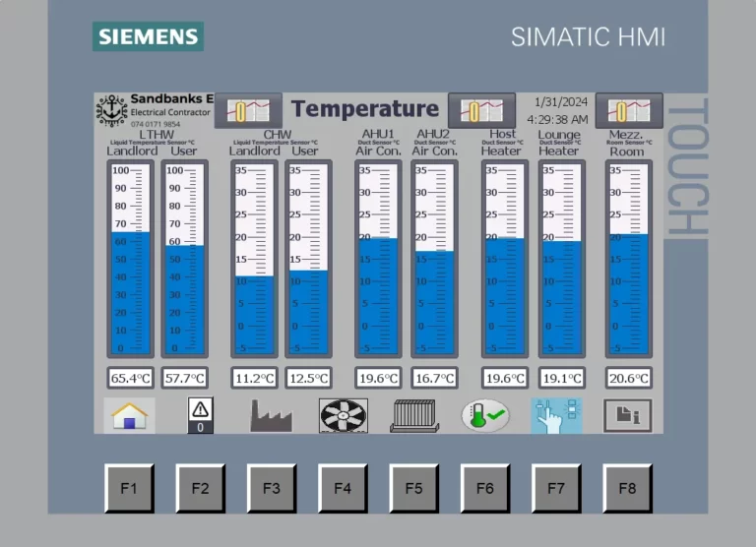This screenshot has height=547, width=756.
Task: Open trend chart button right of Temperature title
Action: pos(481,111)
